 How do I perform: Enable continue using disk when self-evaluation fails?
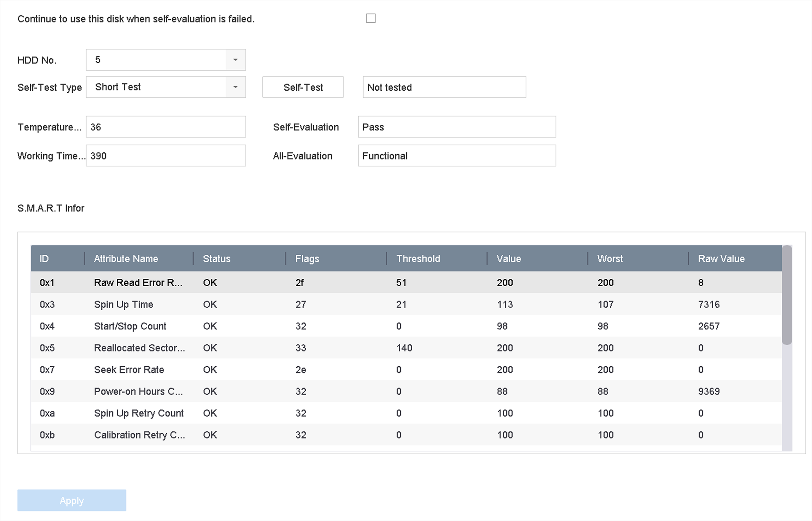tap(370, 18)
